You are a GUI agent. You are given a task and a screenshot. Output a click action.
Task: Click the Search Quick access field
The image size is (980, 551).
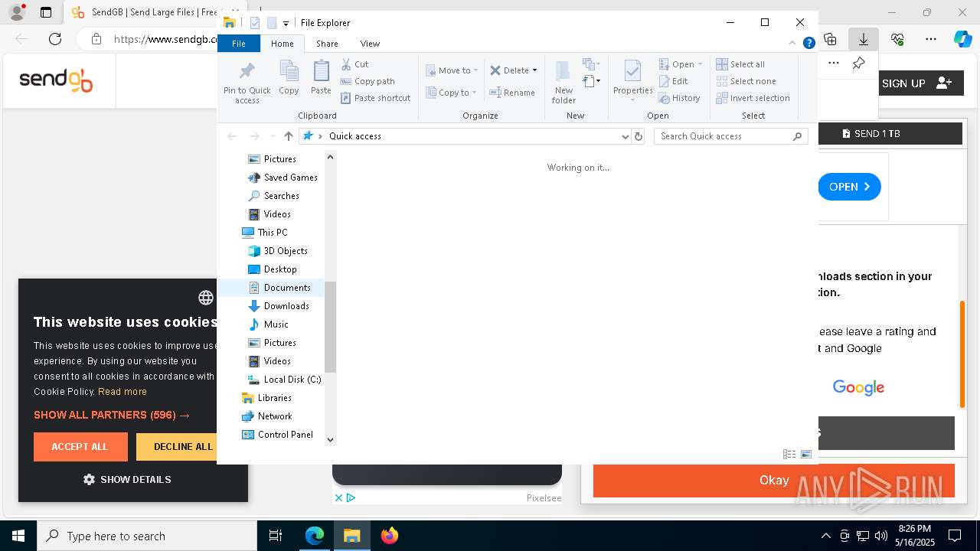[731, 136]
